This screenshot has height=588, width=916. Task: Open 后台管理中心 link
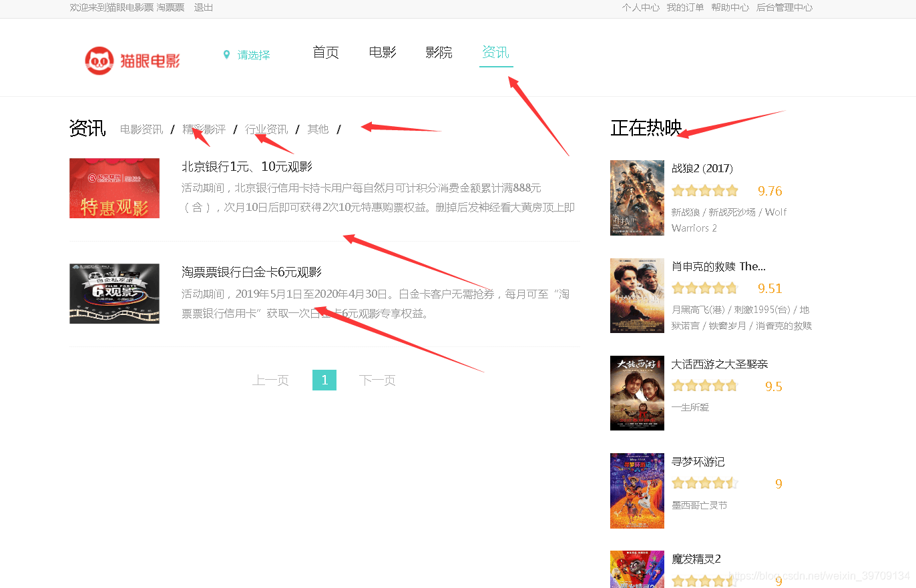point(784,7)
